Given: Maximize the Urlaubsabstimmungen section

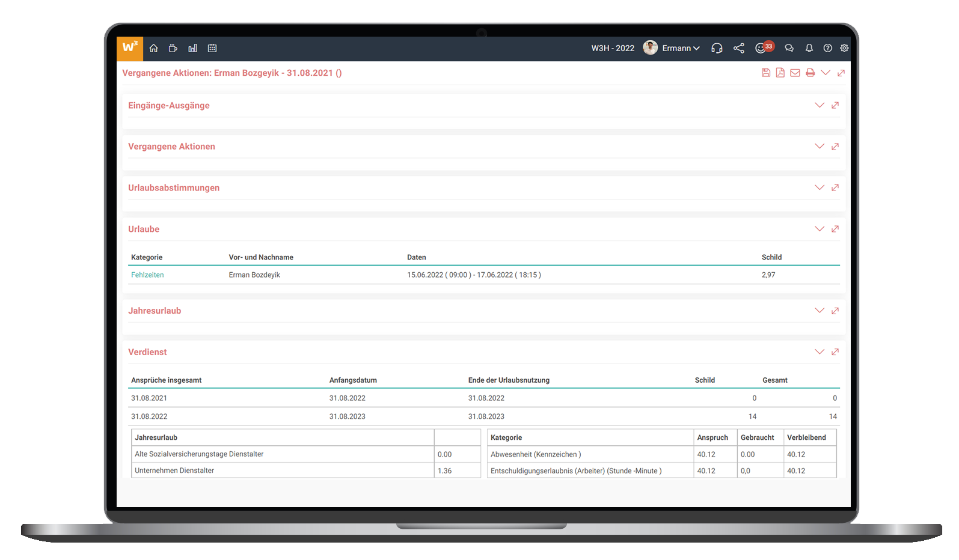Looking at the screenshot, I should tap(835, 187).
